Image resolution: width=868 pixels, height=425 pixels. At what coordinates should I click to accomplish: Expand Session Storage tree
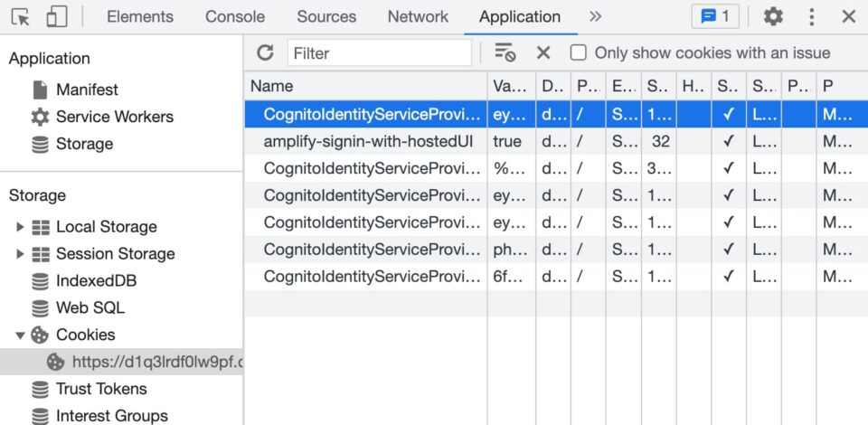pos(21,254)
